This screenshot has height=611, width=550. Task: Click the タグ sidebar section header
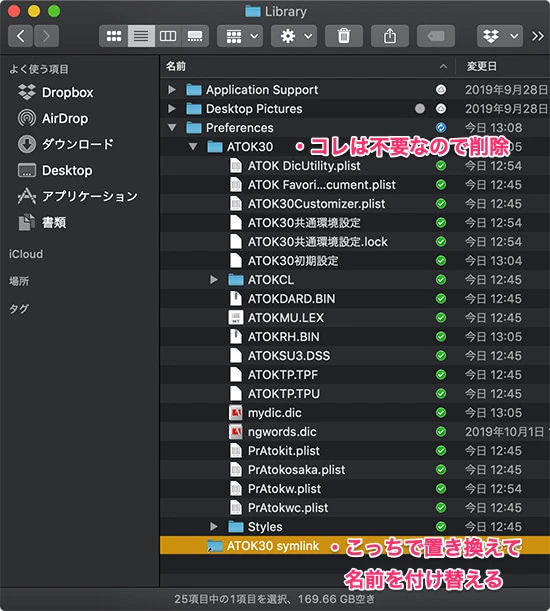(x=19, y=309)
